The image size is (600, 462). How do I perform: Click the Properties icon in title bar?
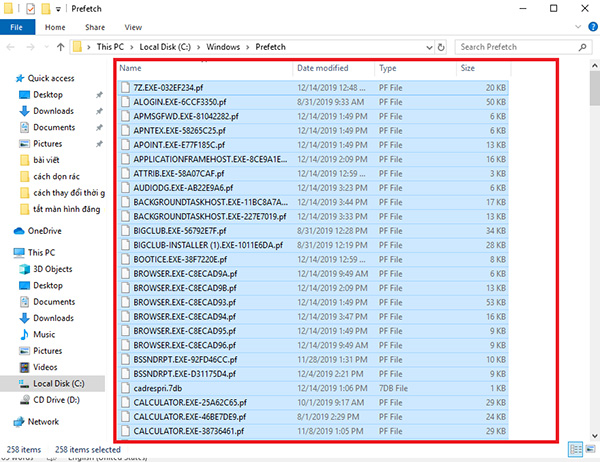tap(31, 8)
